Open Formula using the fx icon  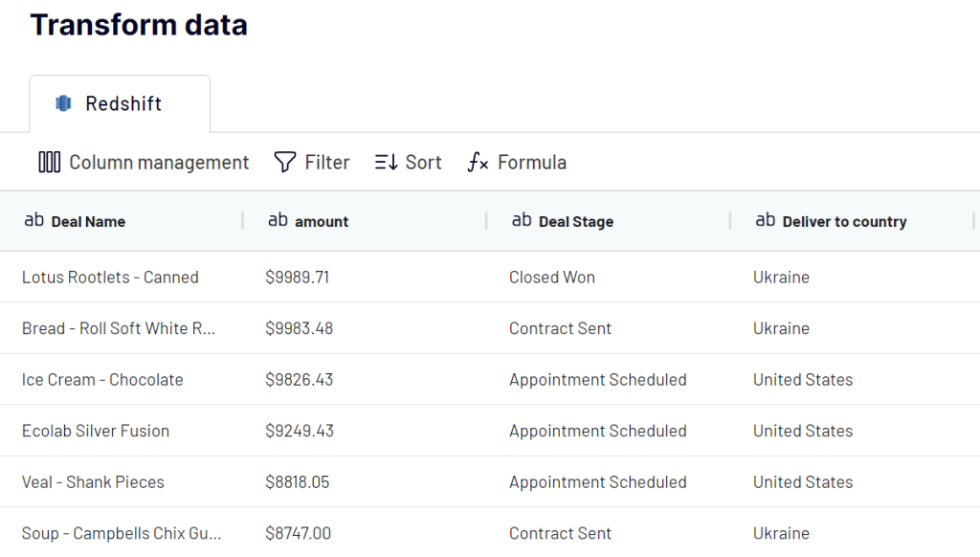point(478,163)
